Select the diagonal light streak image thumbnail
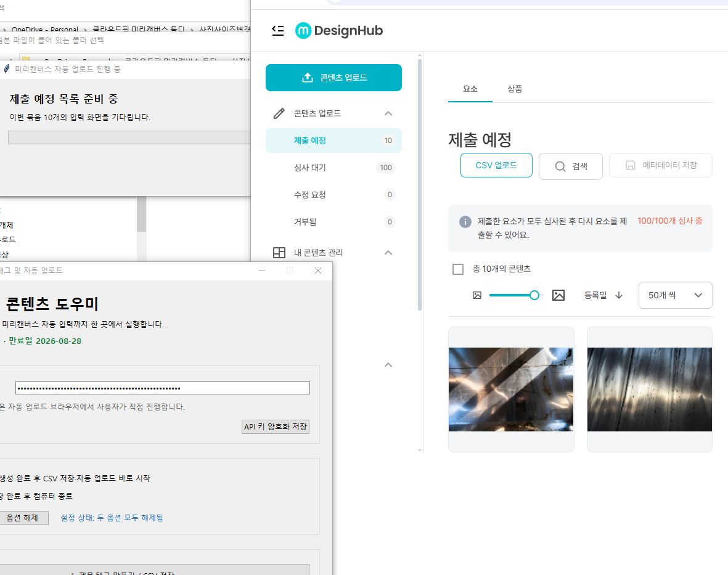 511,389
